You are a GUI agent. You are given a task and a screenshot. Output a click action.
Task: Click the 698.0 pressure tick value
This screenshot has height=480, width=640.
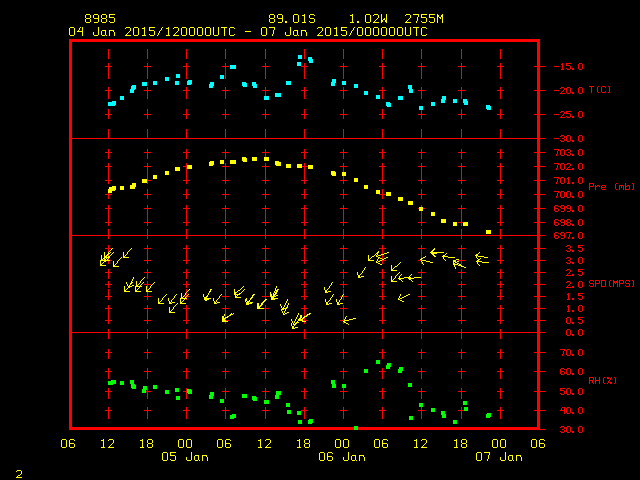tap(568, 222)
